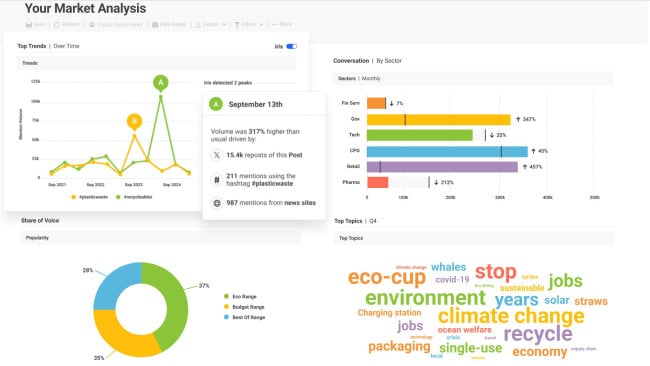Click the word 'environment' in topic cloud
This screenshot has height=366, width=650.
pos(425,298)
